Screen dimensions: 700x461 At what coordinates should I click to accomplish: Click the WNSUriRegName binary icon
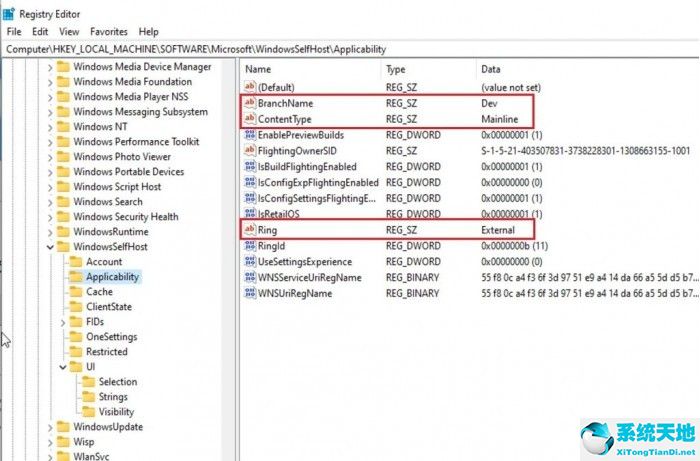pyautogui.click(x=250, y=293)
